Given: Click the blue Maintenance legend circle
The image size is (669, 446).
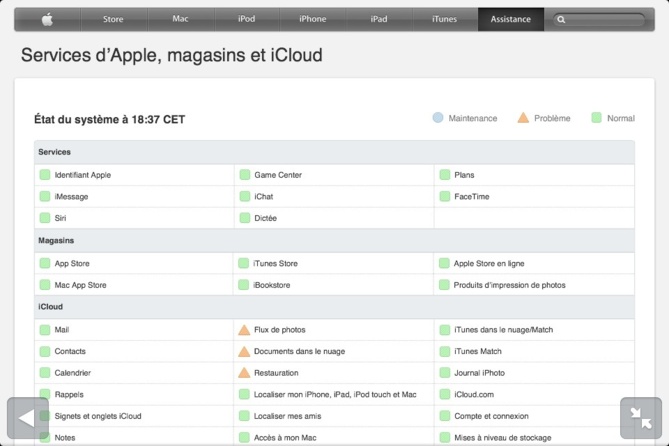Looking at the screenshot, I should [x=438, y=118].
